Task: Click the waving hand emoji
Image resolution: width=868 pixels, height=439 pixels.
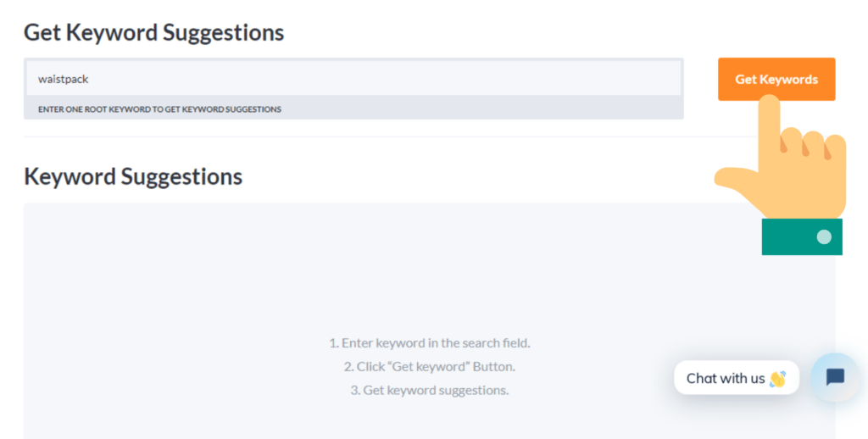Action: coord(777,379)
